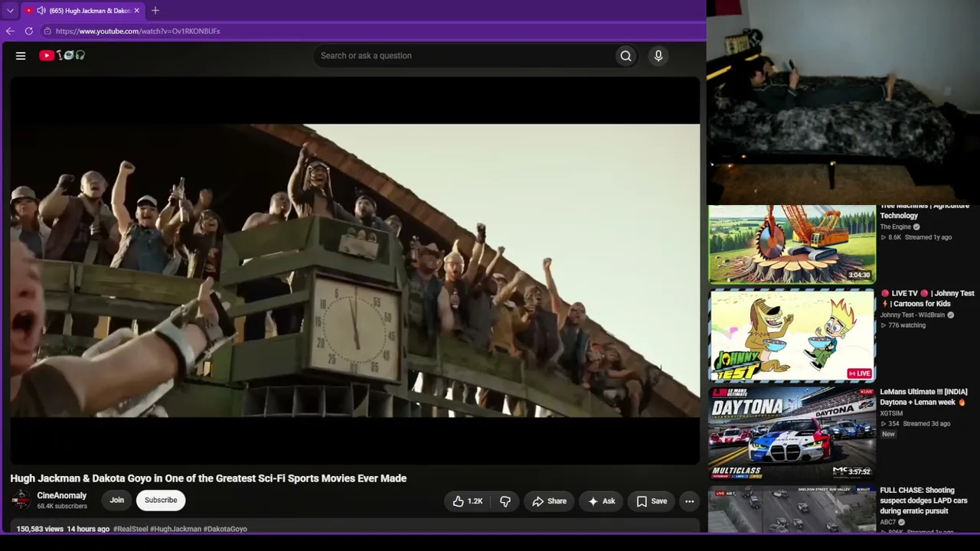Mute the Hugh Jackman tab audio icon

point(41,11)
